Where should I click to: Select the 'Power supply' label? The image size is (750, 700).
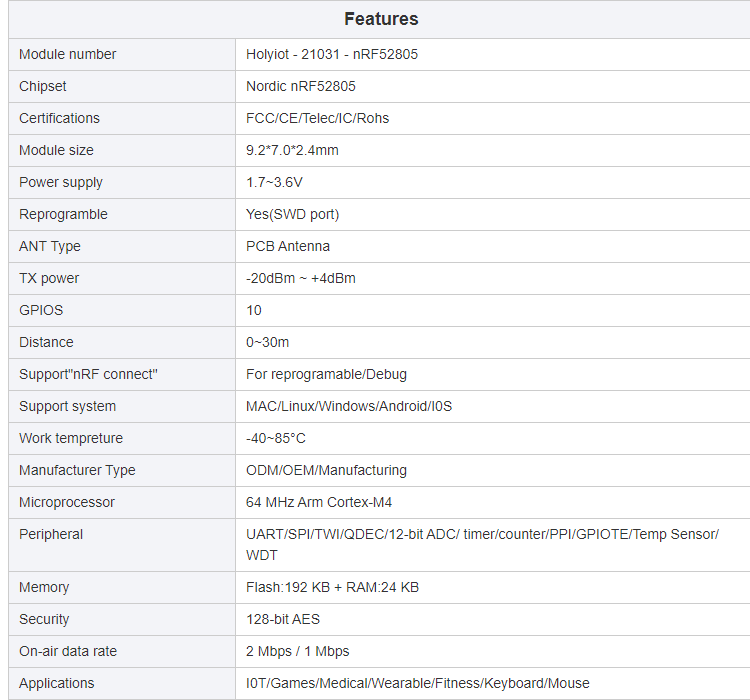(61, 182)
